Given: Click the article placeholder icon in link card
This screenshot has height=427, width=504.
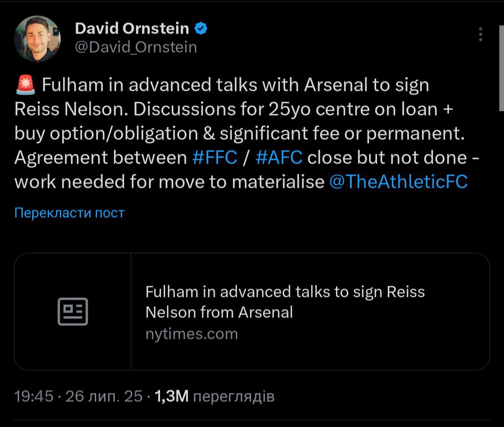Looking at the screenshot, I should pos(73,311).
